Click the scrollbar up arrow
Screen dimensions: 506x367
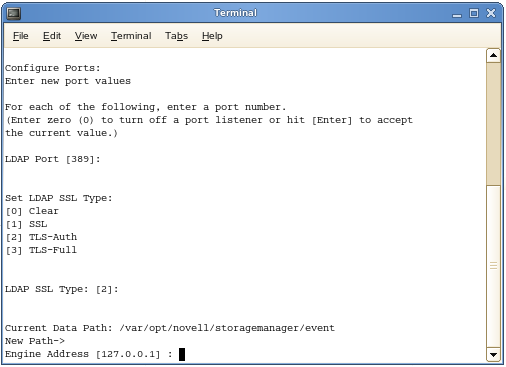coord(493,55)
